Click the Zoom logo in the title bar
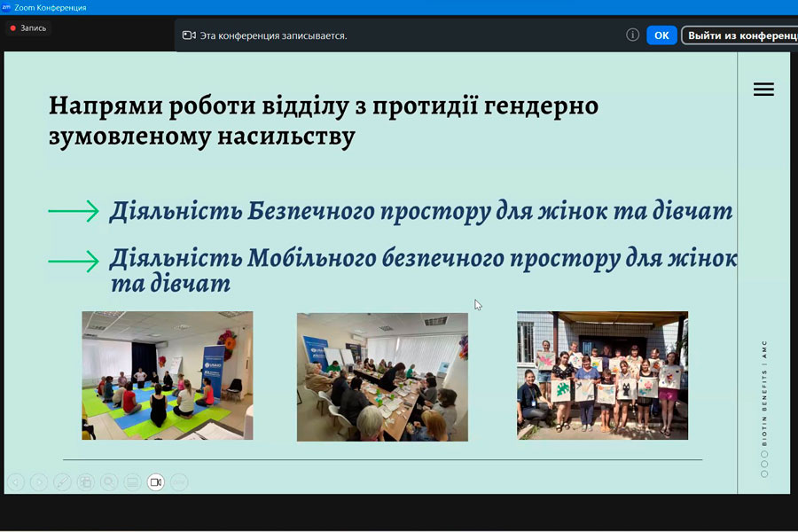798x532 pixels. (6, 7)
